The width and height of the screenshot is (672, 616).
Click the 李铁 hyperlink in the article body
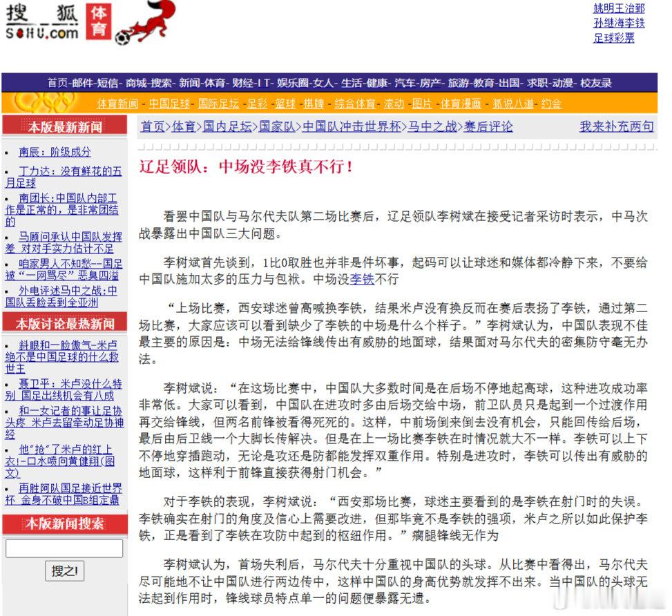point(362,279)
